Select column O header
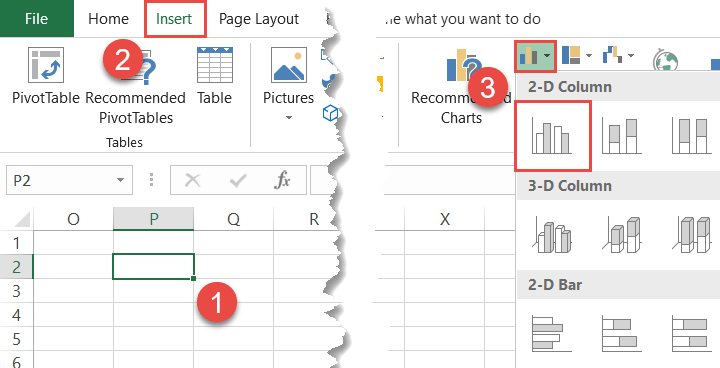Image resolution: width=720 pixels, height=368 pixels. coord(73,219)
